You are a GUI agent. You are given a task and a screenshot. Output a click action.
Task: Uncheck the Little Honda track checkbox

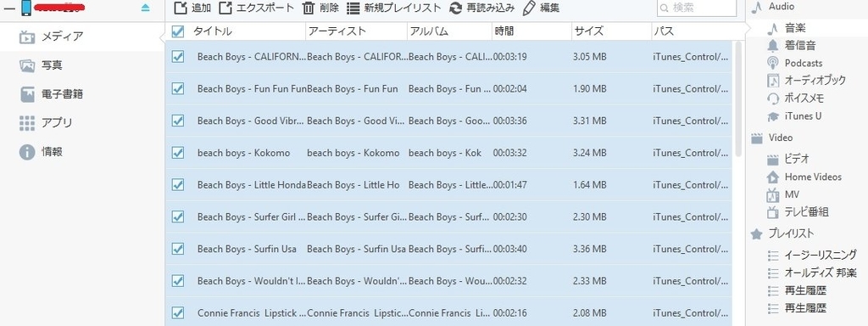(178, 184)
